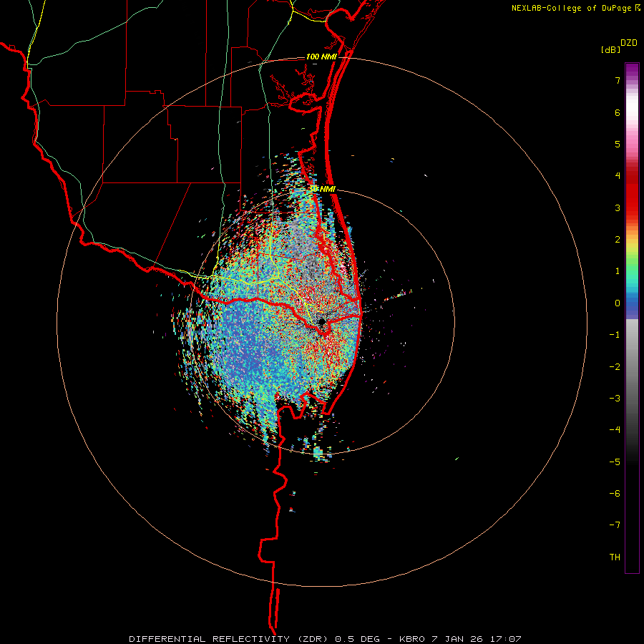644x644 pixels.
Task: Pick the blue zero-dB segment of the color bar
Action: coord(632,306)
